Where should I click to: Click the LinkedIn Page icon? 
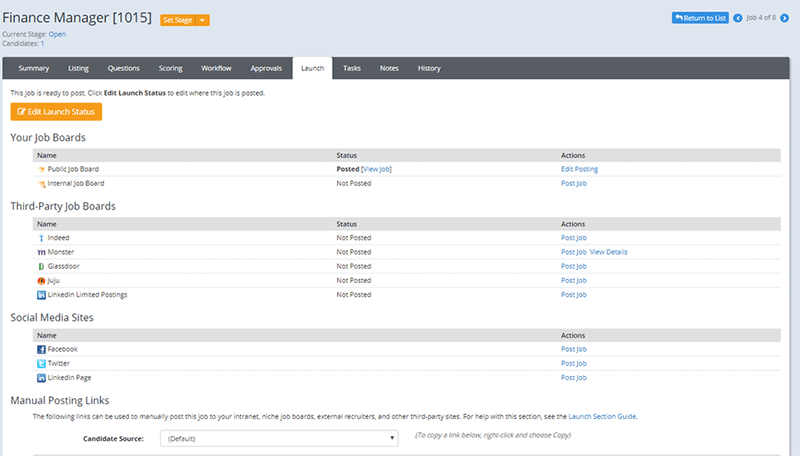point(41,378)
